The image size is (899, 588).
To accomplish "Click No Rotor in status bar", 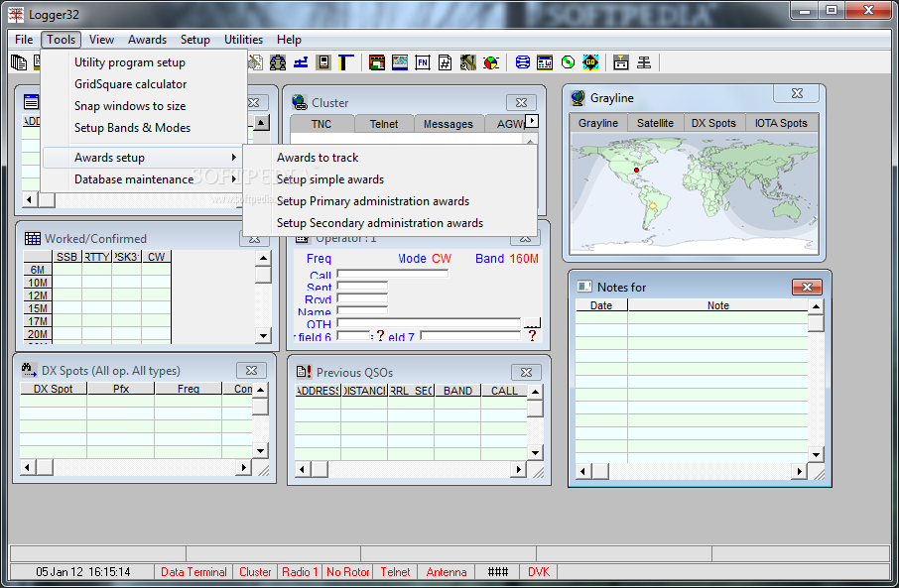I will tap(348, 571).
